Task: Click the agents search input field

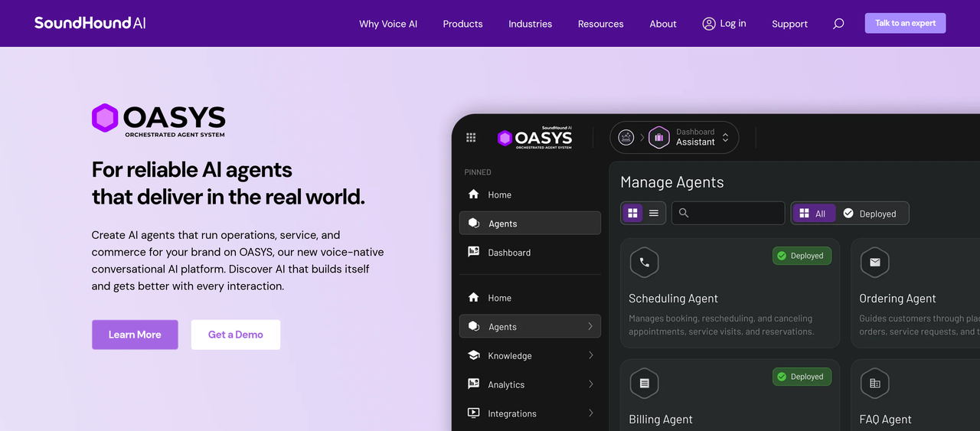Action: (x=728, y=213)
